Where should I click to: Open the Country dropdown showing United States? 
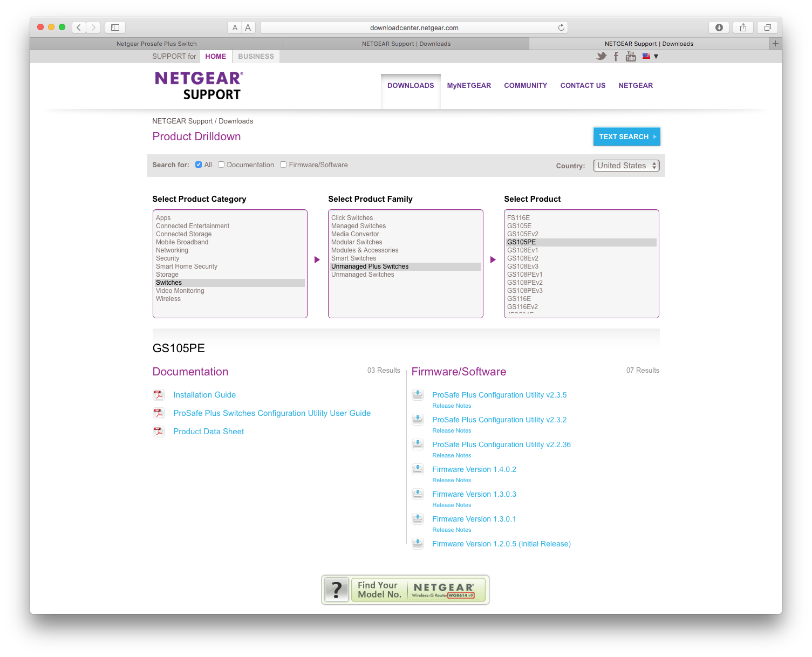(x=626, y=166)
